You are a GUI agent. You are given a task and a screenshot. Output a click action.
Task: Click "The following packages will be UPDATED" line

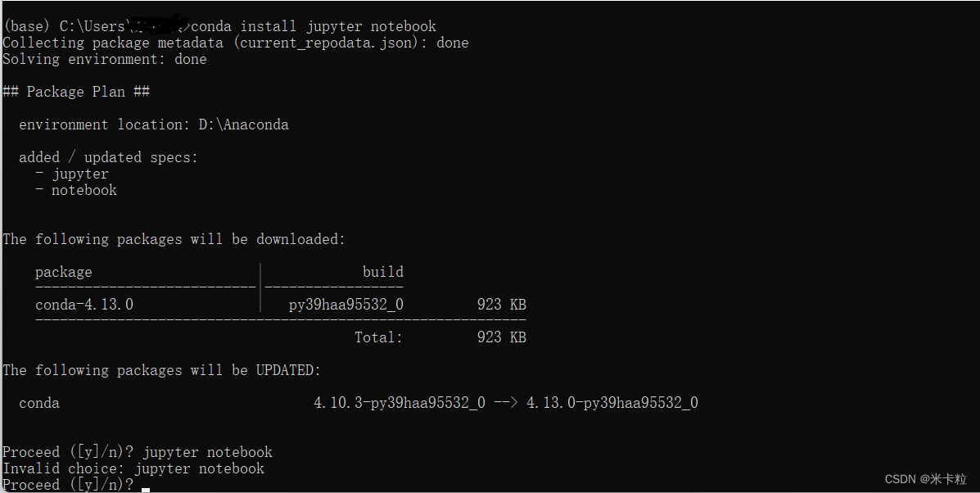(161, 370)
